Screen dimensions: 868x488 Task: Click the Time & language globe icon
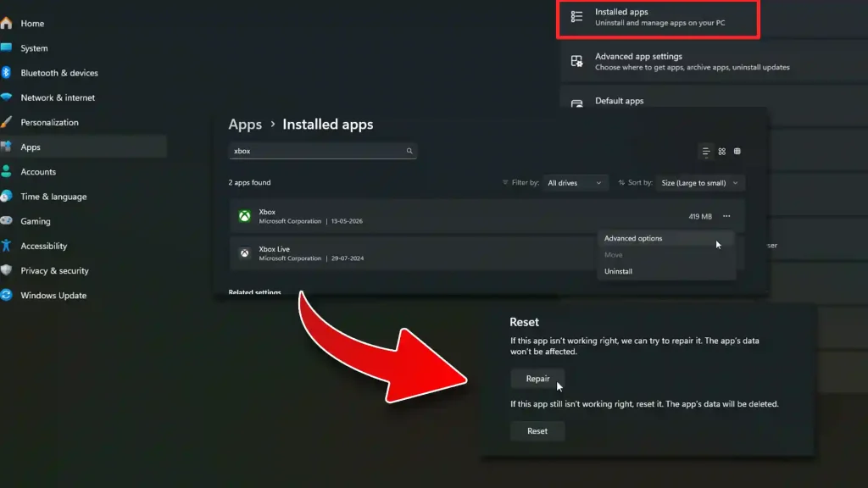(7, 196)
